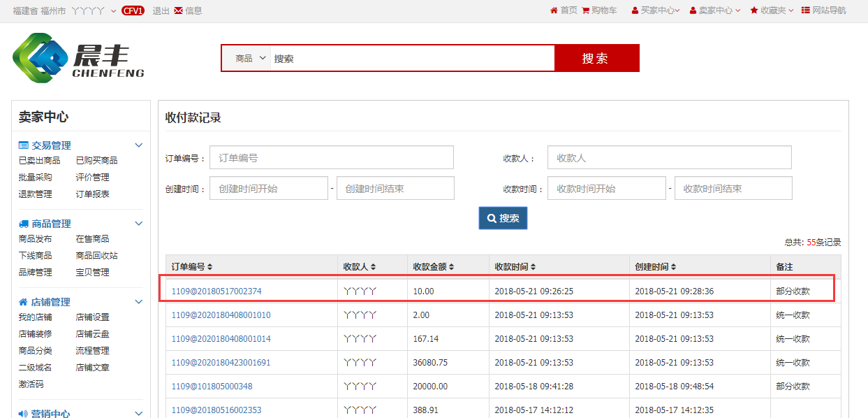Open the 商品 search category dropdown

tap(251, 59)
